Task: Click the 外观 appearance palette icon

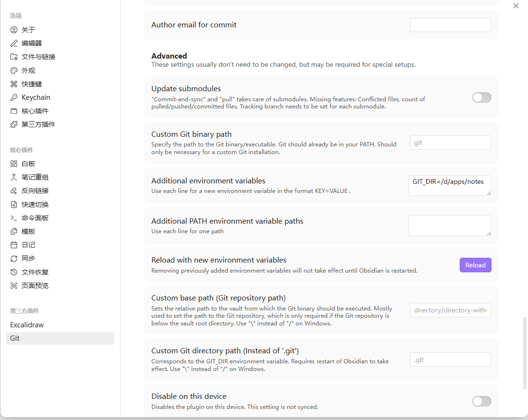Action: [14, 71]
